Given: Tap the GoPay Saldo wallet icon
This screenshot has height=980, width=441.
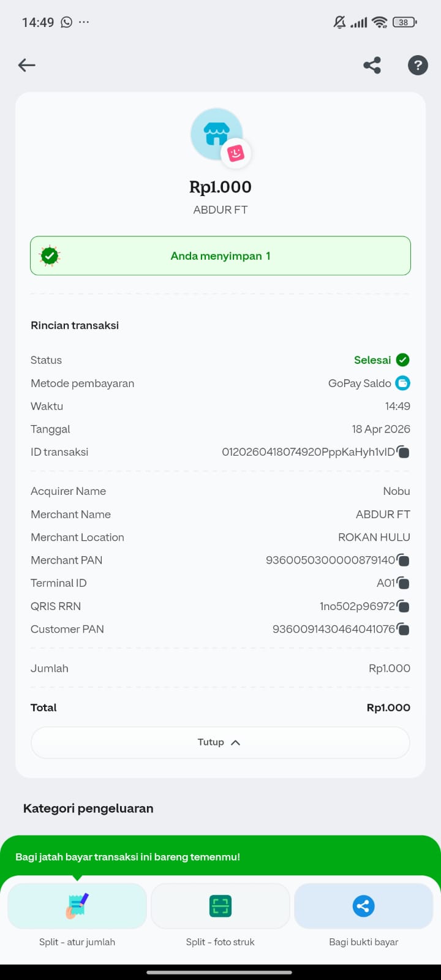Looking at the screenshot, I should (402, 383).
